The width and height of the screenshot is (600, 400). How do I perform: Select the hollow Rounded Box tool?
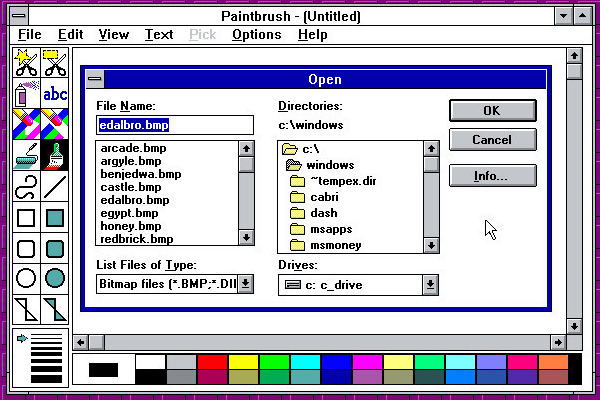[x=26, y=248]
